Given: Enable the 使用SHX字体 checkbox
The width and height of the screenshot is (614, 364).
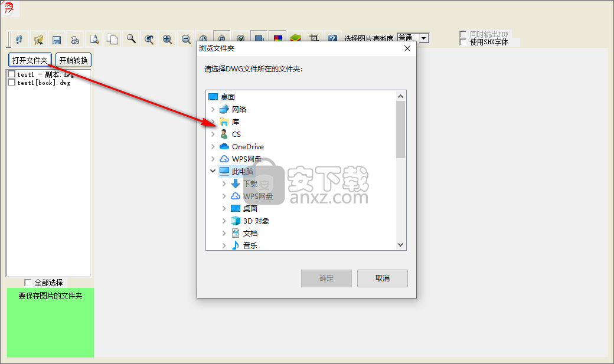Looking at the screenshot, I should [463, 41].
